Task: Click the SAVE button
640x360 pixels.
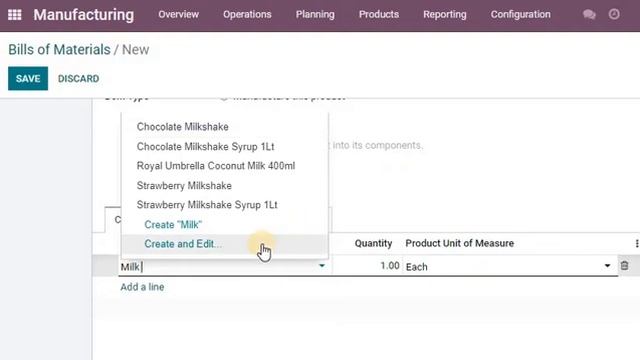Action: pos(28,78)
